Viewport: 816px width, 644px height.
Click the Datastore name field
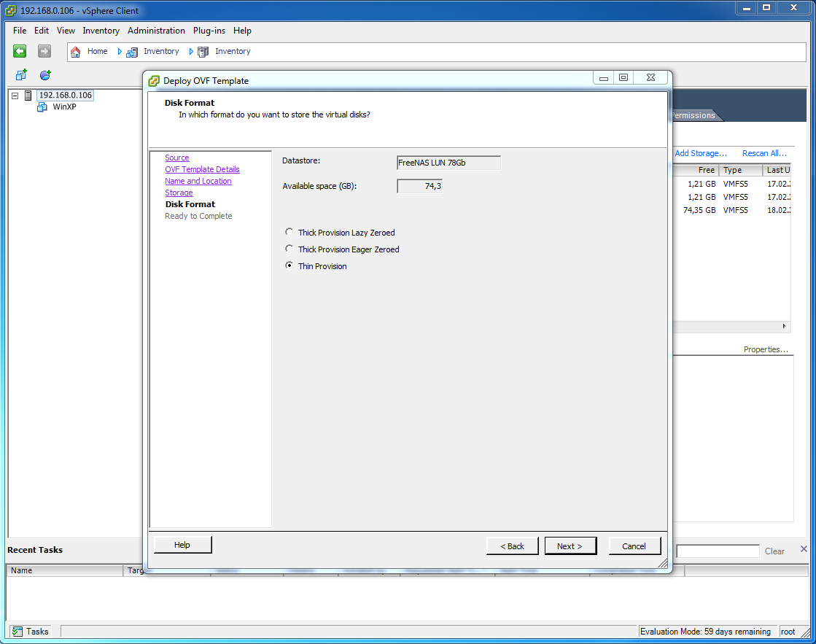[448, 163]
